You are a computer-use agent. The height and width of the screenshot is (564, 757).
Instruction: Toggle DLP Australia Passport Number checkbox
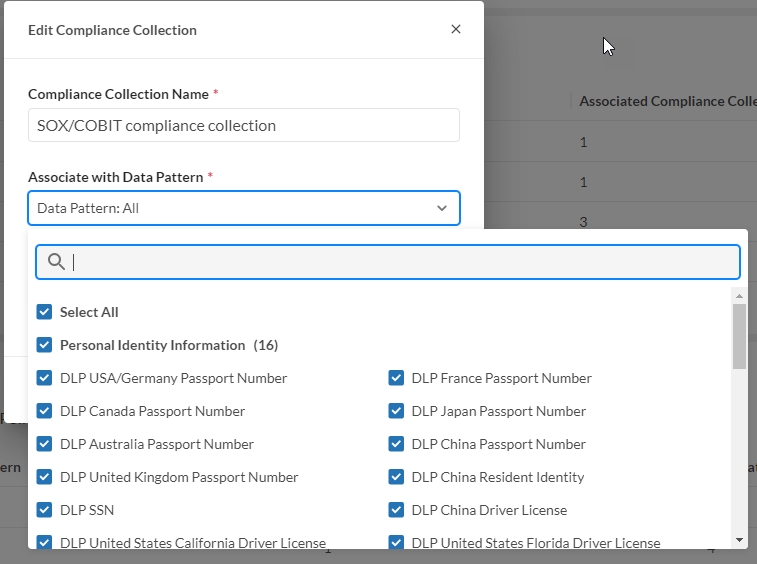[44, 444]
